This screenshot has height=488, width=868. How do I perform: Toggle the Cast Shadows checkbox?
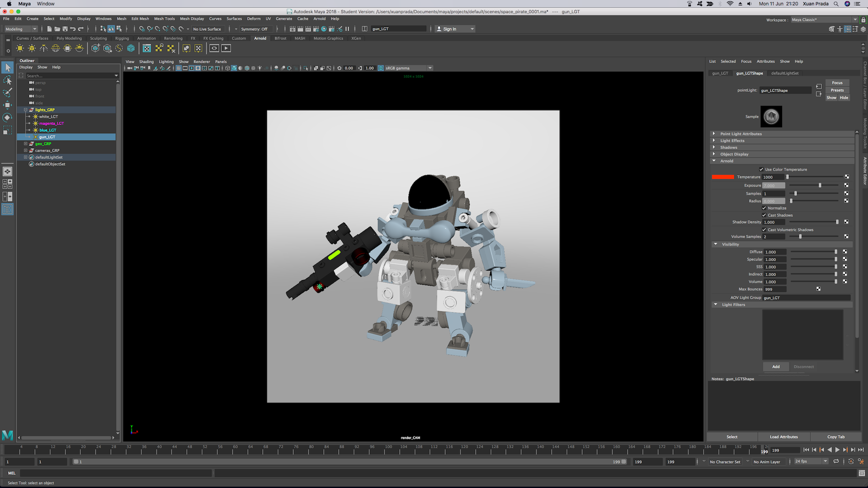point(764,215)
